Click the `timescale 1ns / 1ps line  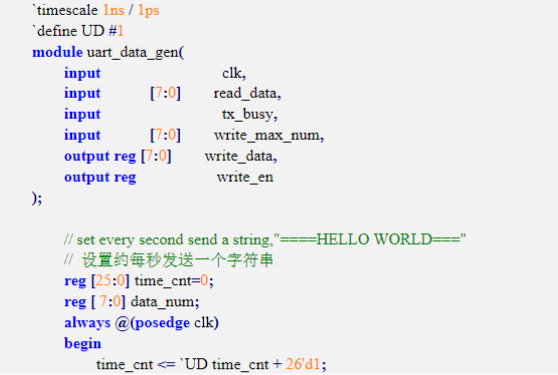(x=96, y=10)
